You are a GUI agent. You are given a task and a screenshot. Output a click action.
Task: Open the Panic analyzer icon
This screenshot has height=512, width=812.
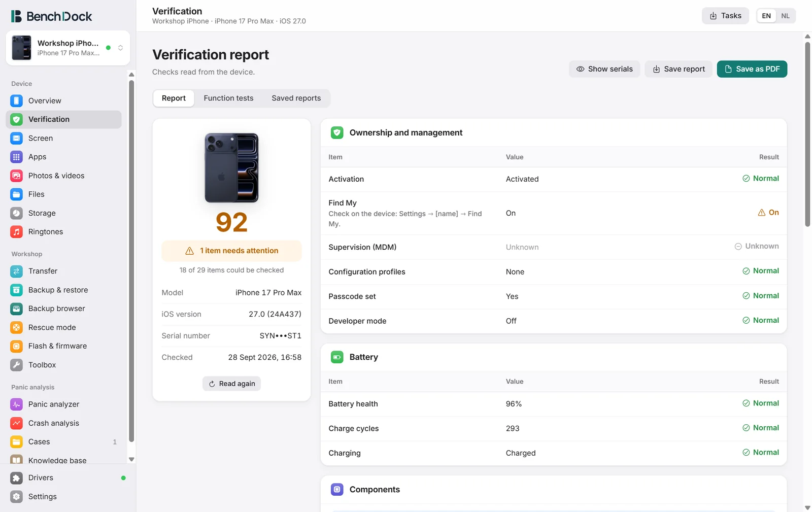(x=16, y=404)
